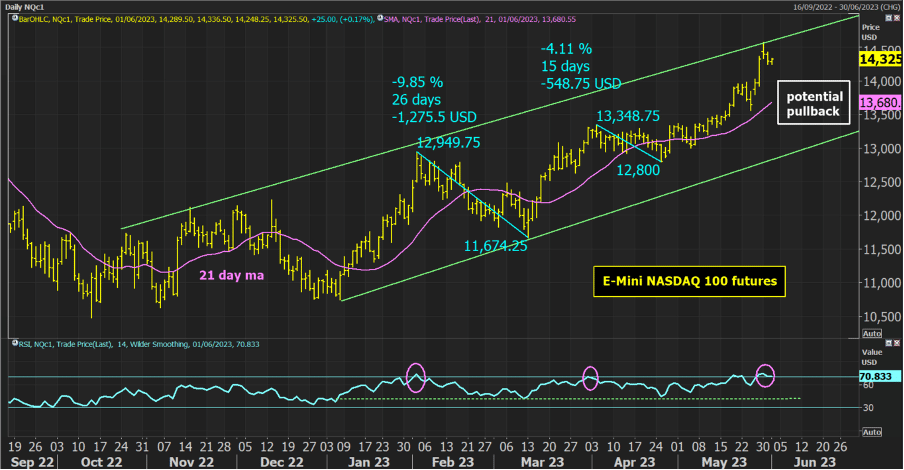Select the -548.75 USD annotation line

pyautogui.click(x=581, y=84)
